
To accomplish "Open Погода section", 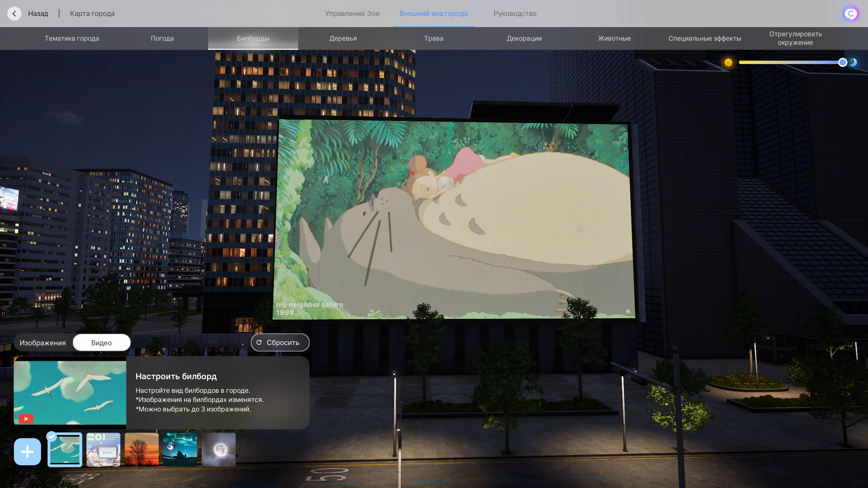I will click(x=162, y=38).
